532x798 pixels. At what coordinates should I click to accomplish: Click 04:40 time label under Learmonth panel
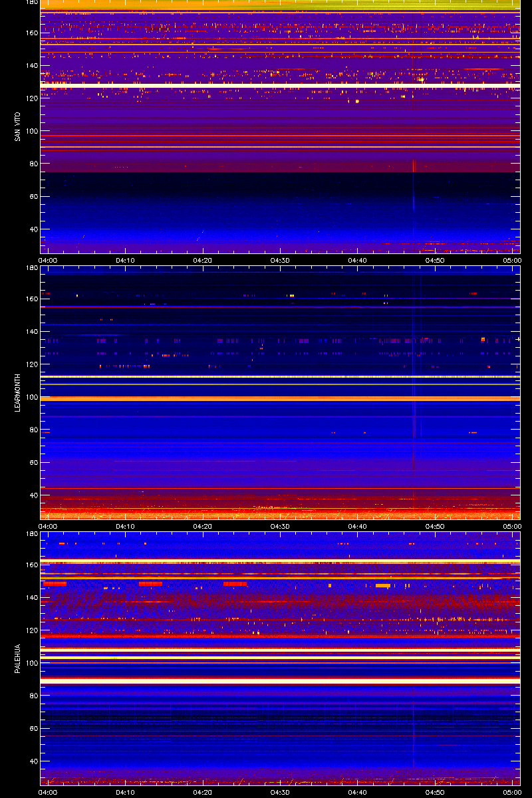[358, 526]
